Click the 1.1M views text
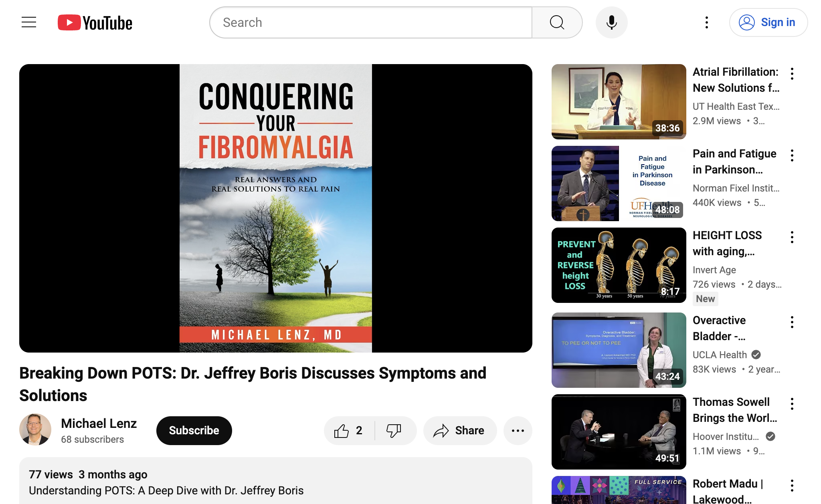This screenshot has height=504, width=821. pyautogui.click(x=717, y=451)
